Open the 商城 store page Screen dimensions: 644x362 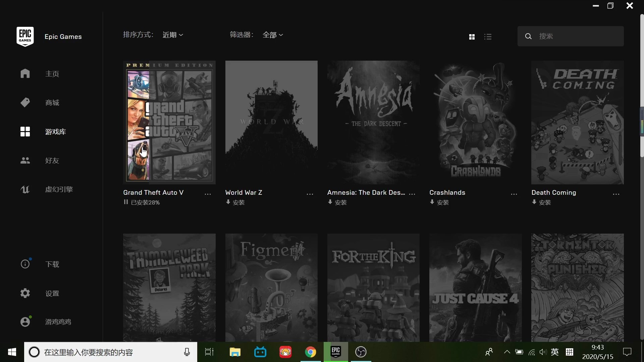point(25,102)
